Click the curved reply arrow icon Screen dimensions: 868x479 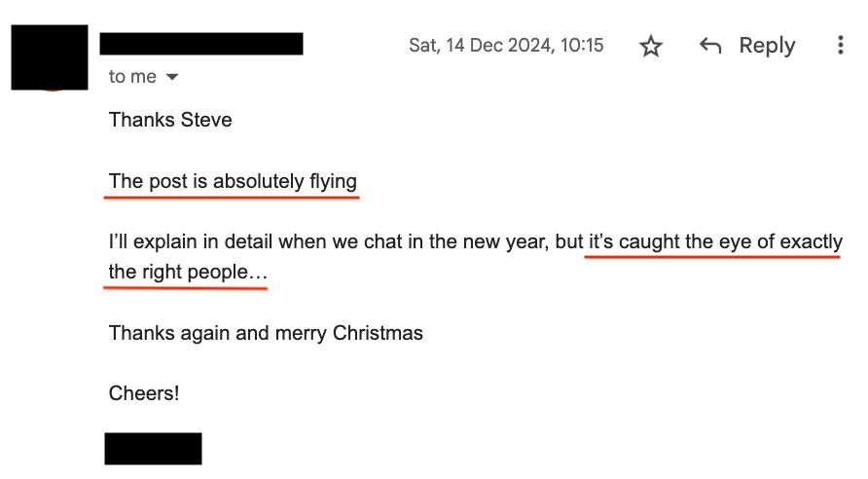710,46
